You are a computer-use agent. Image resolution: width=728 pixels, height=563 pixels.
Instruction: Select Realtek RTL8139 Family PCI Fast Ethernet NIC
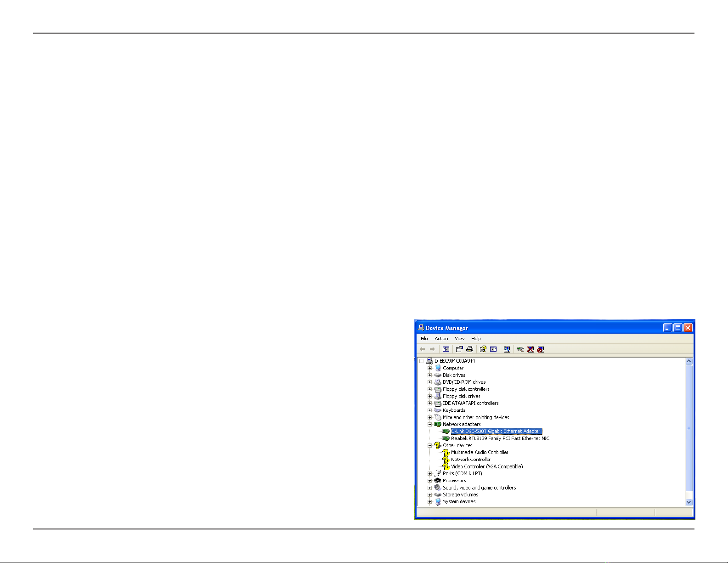[500, 438]
